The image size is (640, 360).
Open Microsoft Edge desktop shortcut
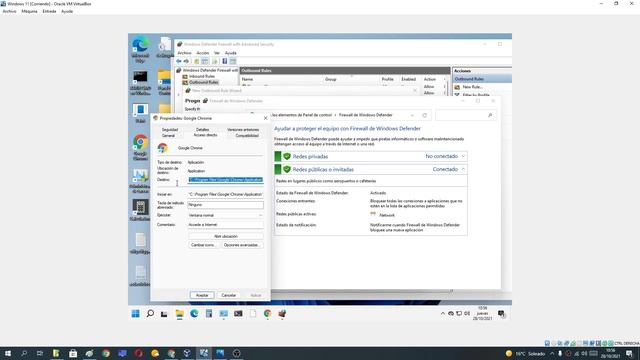(x=140, y=49)
